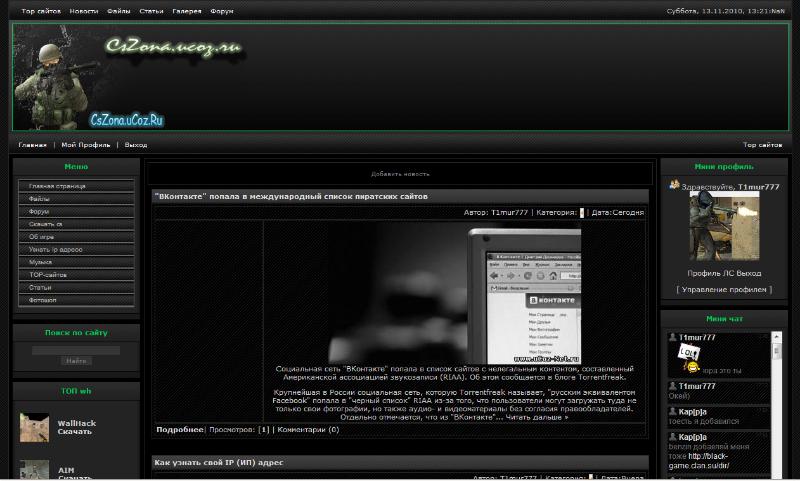Go to Главная below the banner
800x481 pixels.
(x=33, y=145)
